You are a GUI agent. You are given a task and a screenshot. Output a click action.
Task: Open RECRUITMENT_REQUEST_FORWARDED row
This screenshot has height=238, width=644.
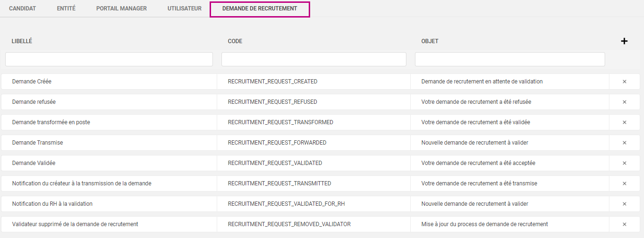pyautogui.click(x=277, y=143)
